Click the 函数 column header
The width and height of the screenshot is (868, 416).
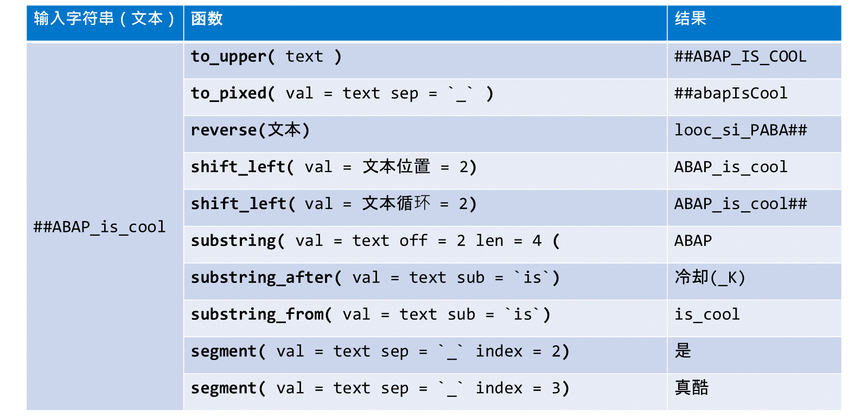click(x=425, y=23)
